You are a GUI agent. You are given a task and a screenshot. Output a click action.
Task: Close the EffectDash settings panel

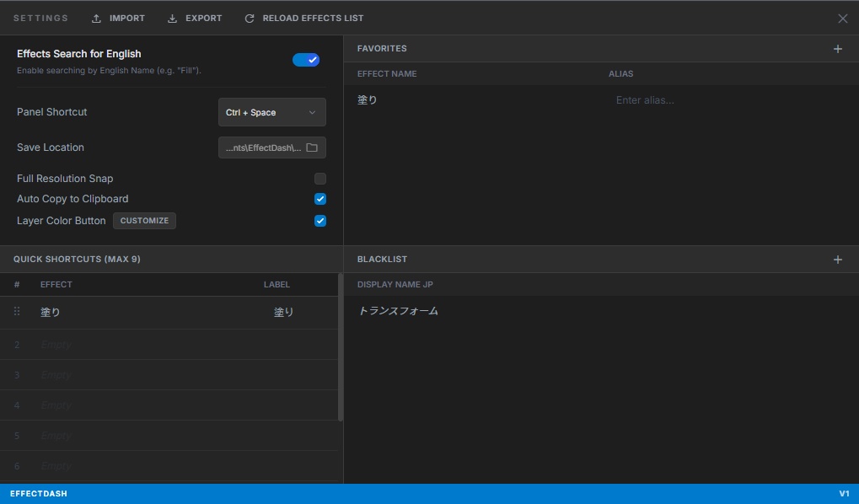tap(842, 18)
